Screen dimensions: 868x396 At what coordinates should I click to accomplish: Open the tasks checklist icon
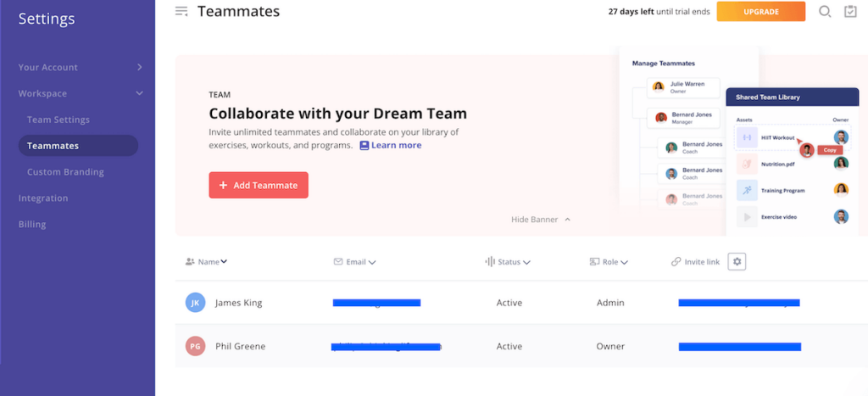click(851, 12)
